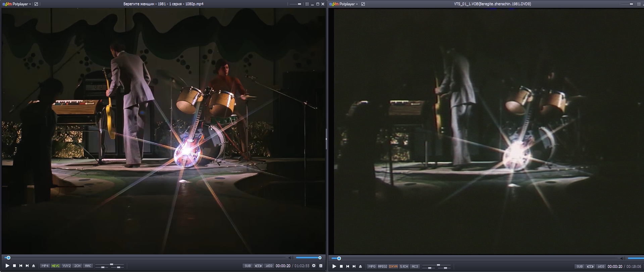Screen dimensions: 644x272
Task: Click the volume slider in right player
Action: (636, 258)
